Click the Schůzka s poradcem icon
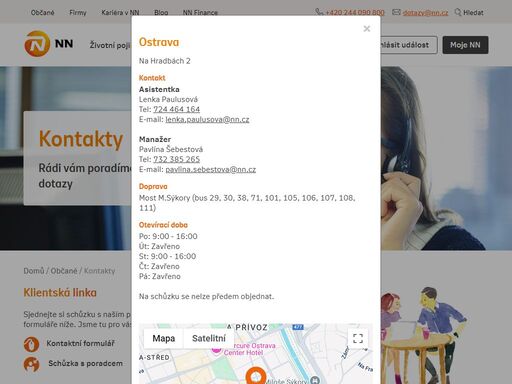This screenshot has height=384, width=512. coord(32,364)
